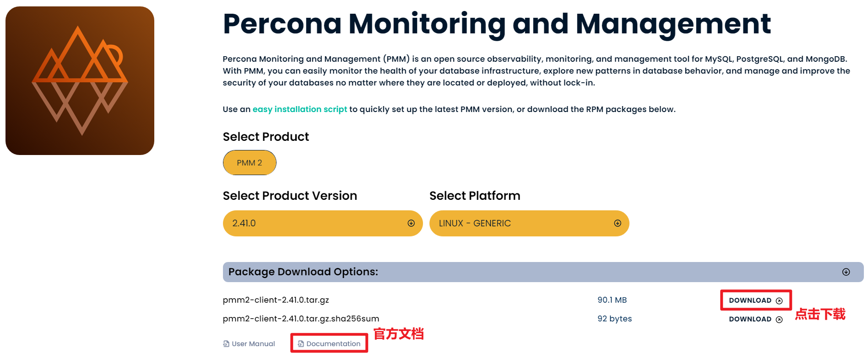Open the User Manual link

coord(253,344)
